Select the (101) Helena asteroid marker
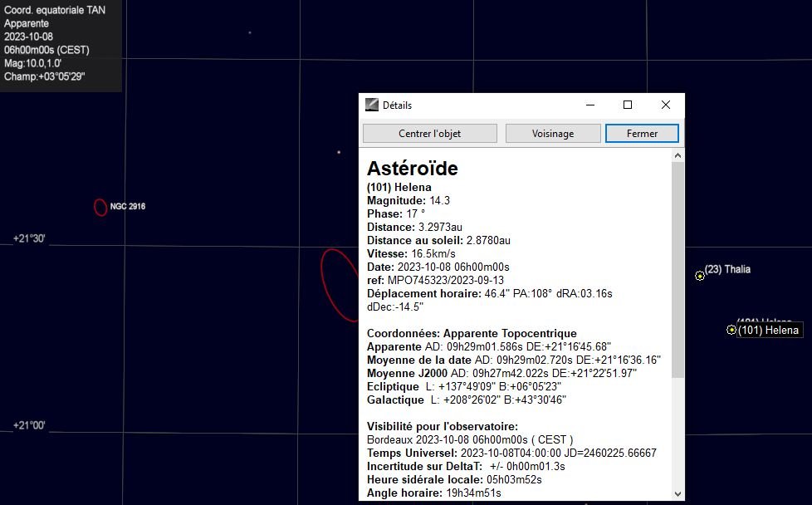Screen dimensions: 812x505 click(x=731, y=330)
